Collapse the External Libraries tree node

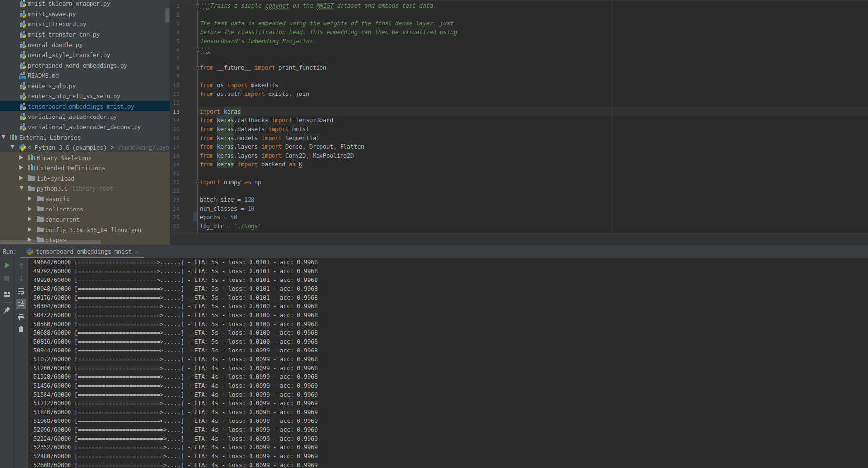(4, 137)
